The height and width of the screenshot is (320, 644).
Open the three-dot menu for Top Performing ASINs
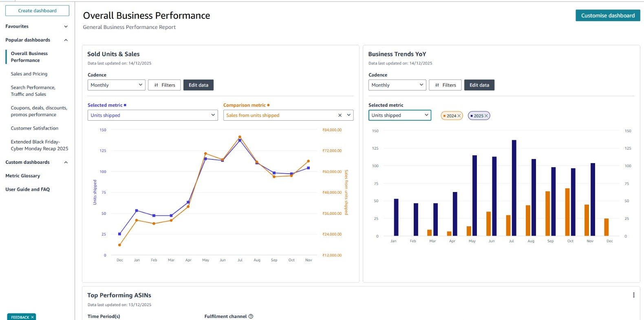633,295
